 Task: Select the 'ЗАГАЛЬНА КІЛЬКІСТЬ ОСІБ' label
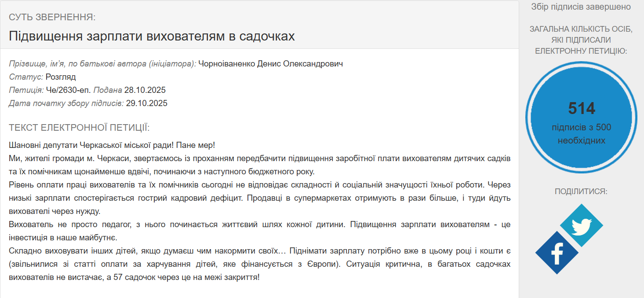click(581, 30)
